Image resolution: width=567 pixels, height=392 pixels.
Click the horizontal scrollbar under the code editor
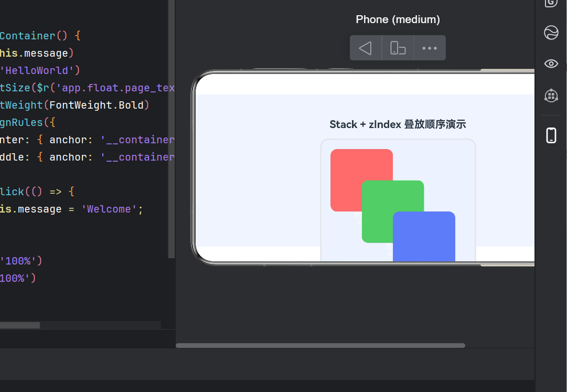[20, 325]
